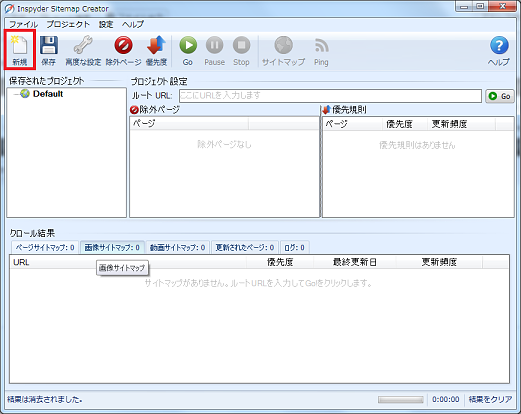Click URL column header in results
Viewport: 521px width, 414px height.
pyautogui.click(x=128, y=262)
